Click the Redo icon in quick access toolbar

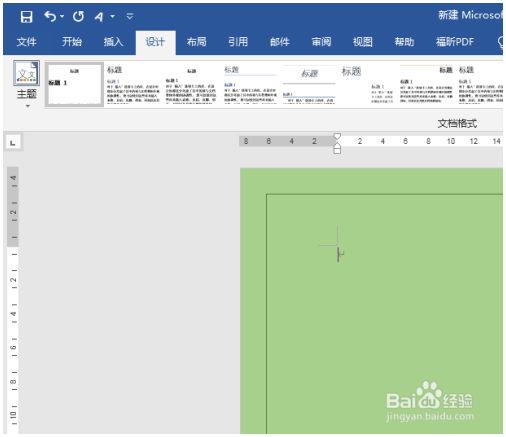tap(78, 16)
